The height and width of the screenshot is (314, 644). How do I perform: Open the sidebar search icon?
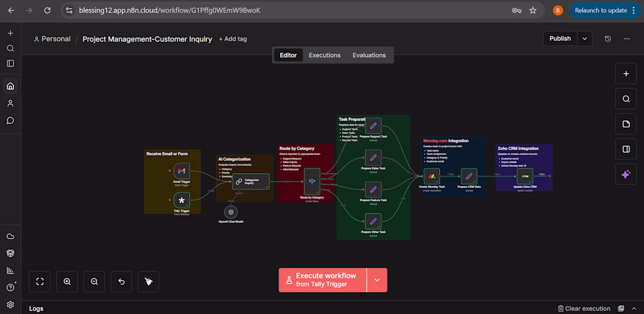(11, 49)
